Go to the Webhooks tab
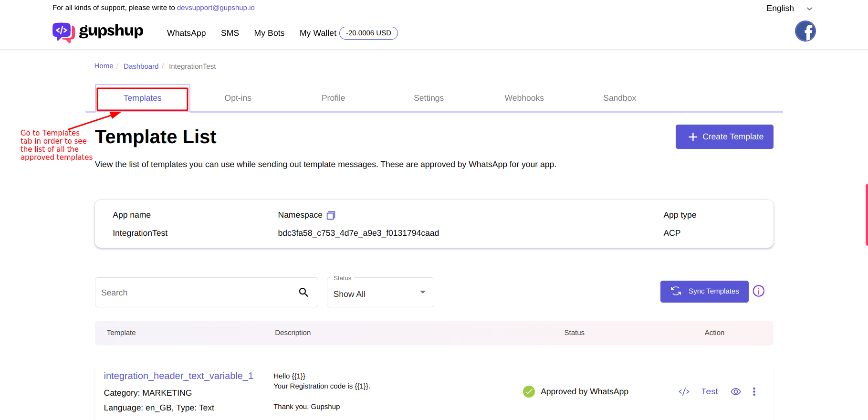 point(524,98)
